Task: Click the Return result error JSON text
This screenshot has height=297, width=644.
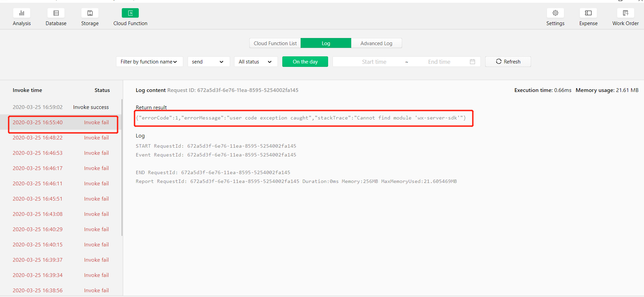Action: tap(301, 118)
